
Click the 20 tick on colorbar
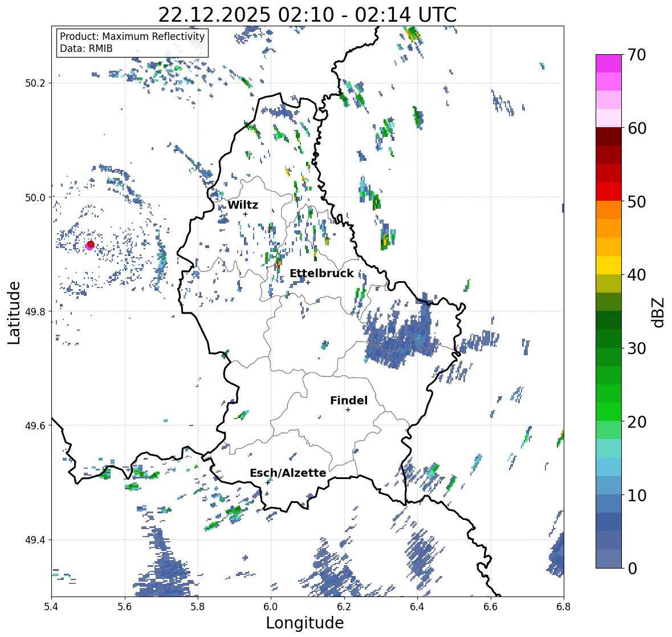point(637,422)
